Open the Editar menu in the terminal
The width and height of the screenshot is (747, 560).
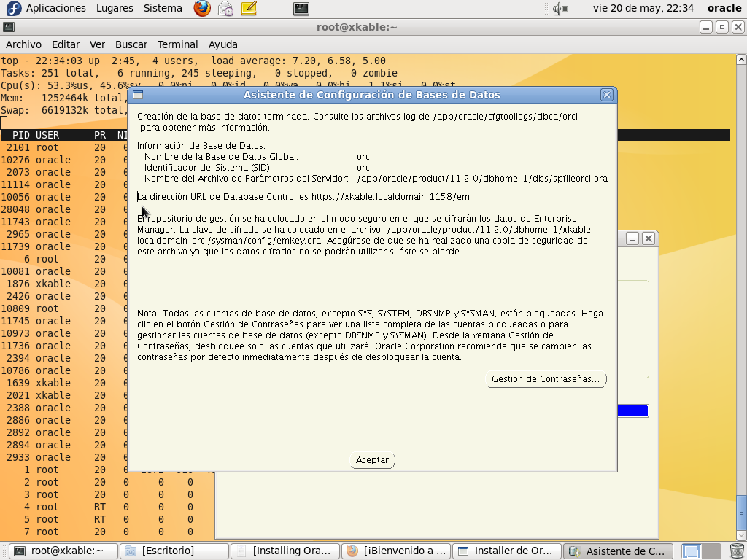(65, 44)
